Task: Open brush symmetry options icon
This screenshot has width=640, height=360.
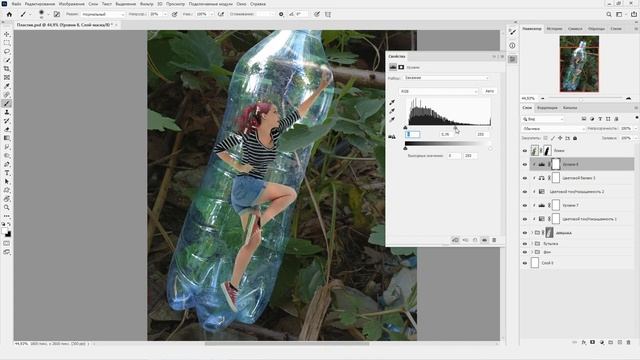Action: click(328, 14)
